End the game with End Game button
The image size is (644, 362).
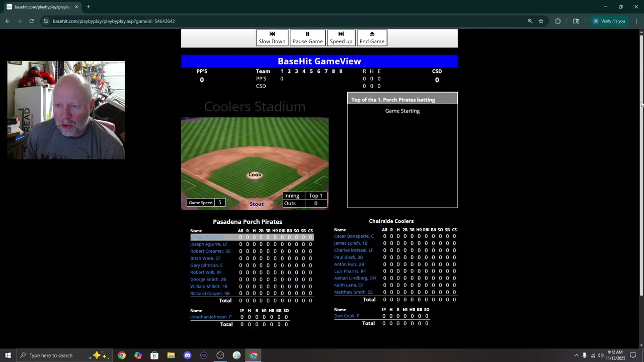click(x=372, y=38)
